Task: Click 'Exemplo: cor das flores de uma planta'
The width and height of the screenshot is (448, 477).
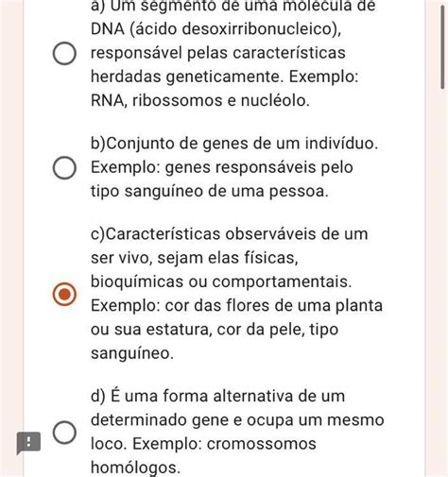Action: pyautogui.click(x=236, y=305)
